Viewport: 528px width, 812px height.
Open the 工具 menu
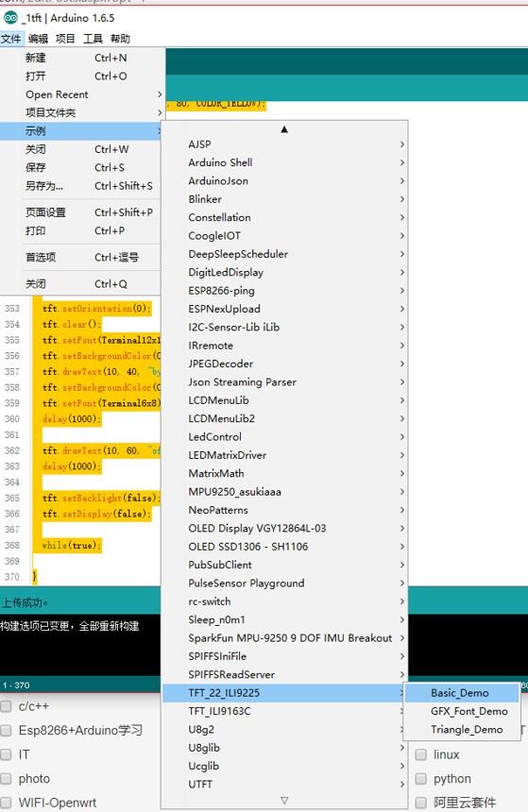(93, 39)
